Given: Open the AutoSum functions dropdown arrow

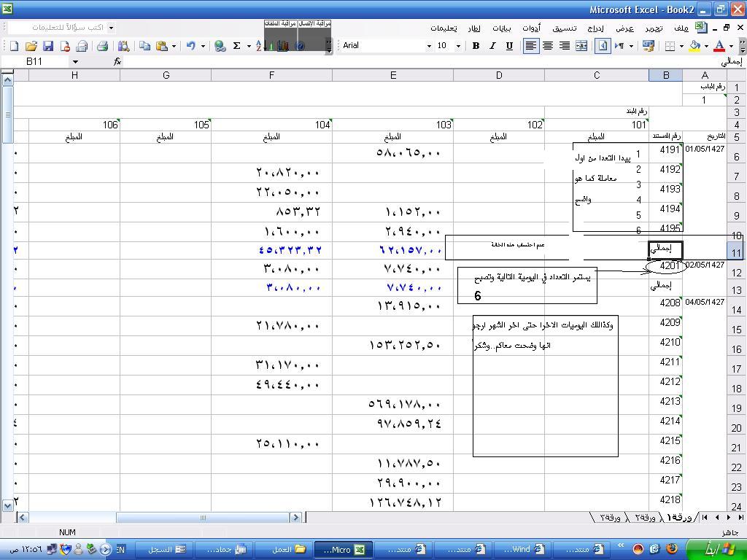Looking at the screenshot, I should tap(248, 46).
